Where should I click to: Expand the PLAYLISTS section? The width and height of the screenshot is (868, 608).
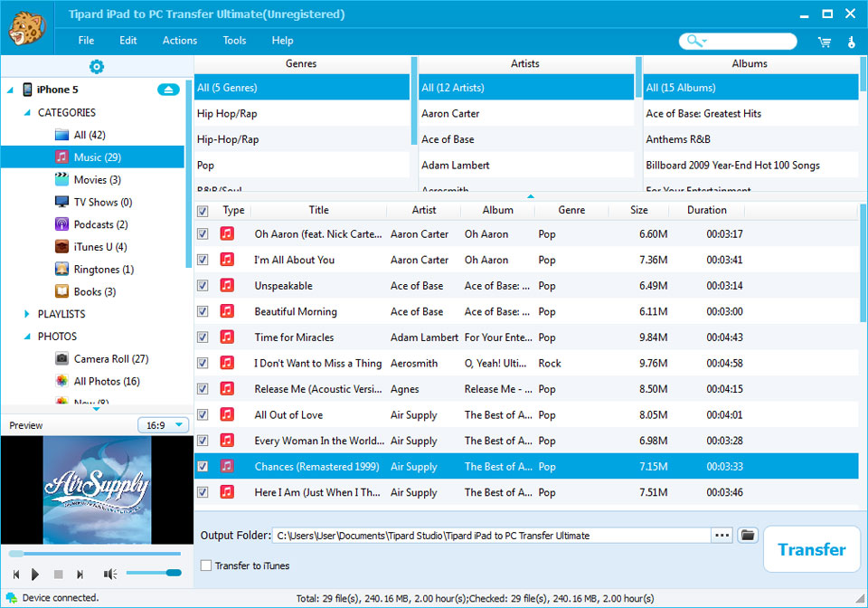pyautogui.click(x=27, y=314)
